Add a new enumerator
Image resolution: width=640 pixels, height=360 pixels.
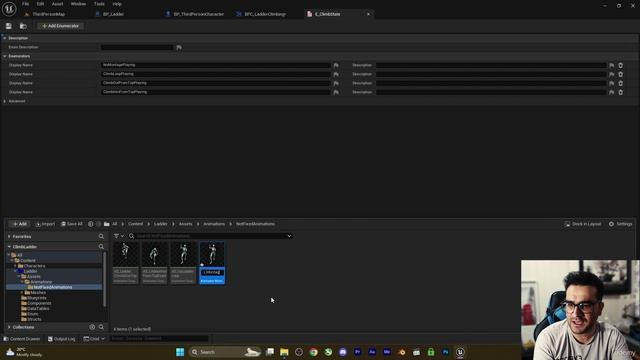(60, 26)
